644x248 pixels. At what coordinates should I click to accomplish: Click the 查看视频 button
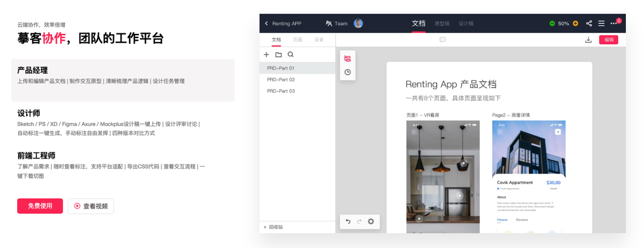pos(91,206)
